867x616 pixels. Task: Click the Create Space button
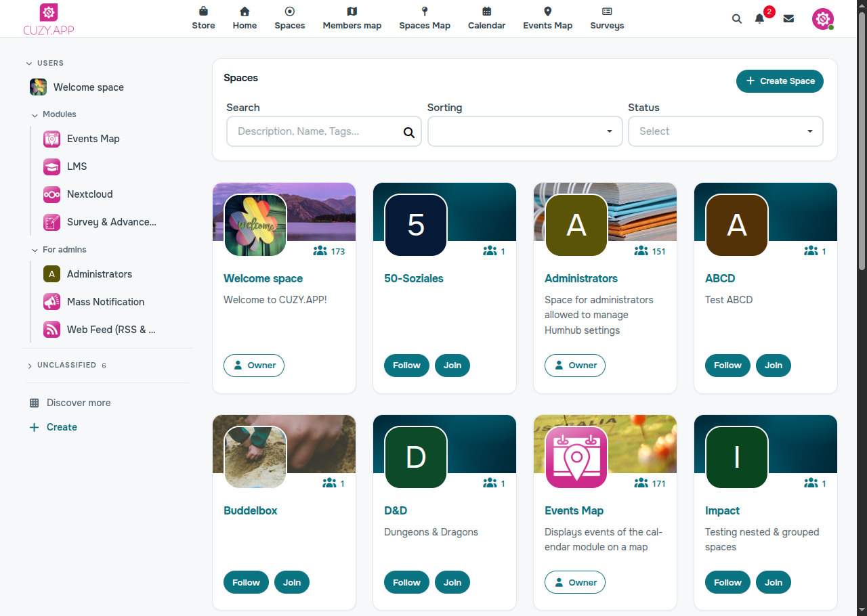tap(780, 81)
